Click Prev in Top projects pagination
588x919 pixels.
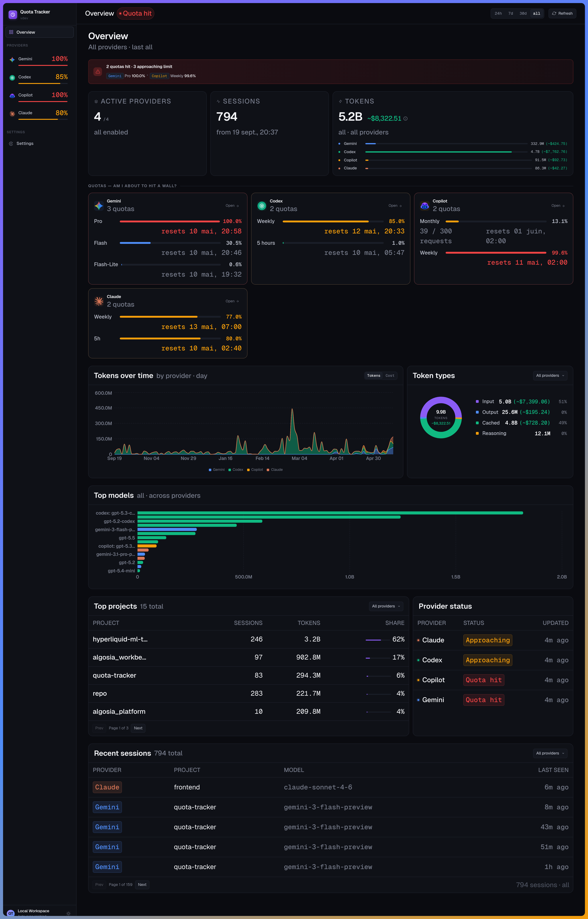(x=99, y=728)
